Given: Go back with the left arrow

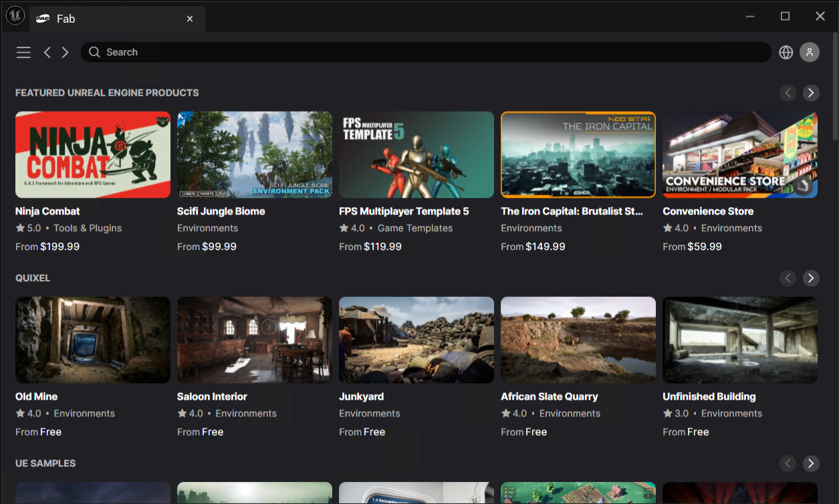Looking at the screenshot, I should [x=47, y=52].
